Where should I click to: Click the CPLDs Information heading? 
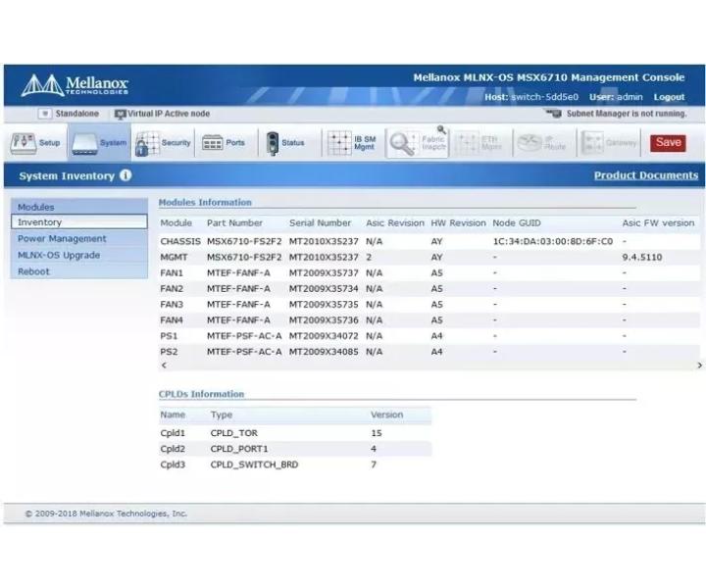tap(201, 394)
